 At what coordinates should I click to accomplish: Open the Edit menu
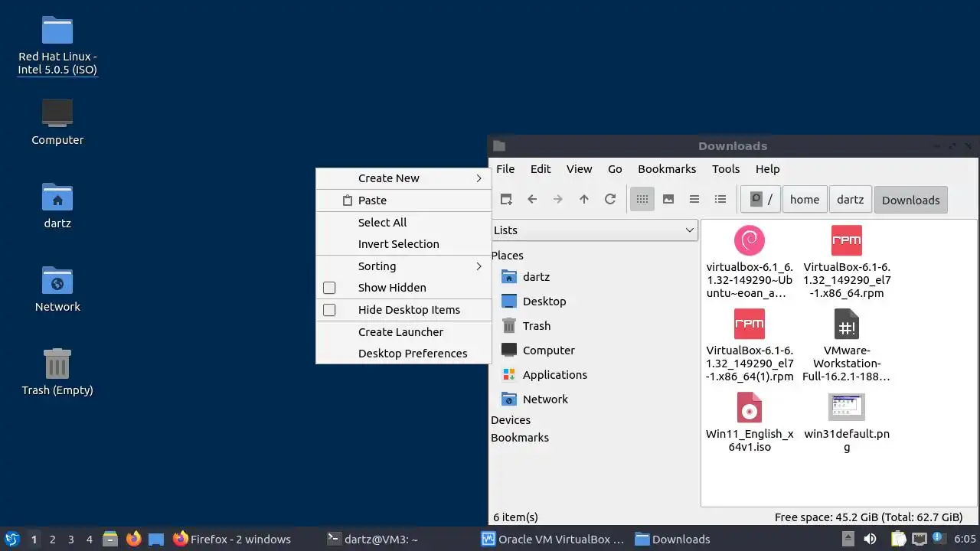pos(541,169)
